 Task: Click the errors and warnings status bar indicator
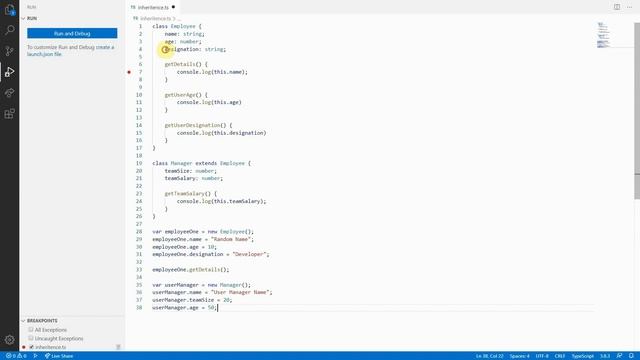pos(16,356)
